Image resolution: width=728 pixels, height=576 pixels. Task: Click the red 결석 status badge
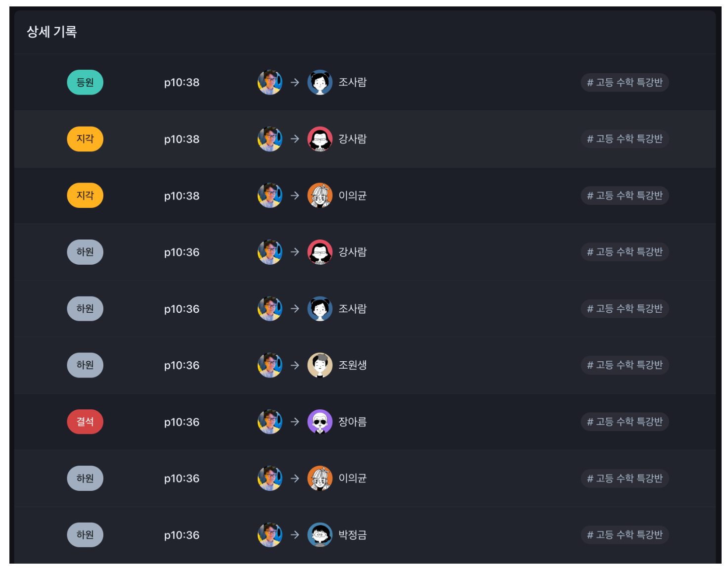(x=85, y=422)
